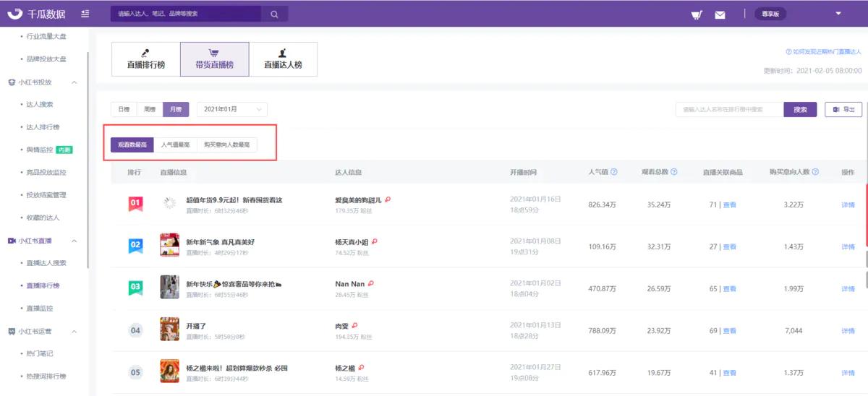The width and height of the screenshot is (868, 396).
Task: Click 杨天真小姐 livestream thumbnail
Action: coord(169,246)
